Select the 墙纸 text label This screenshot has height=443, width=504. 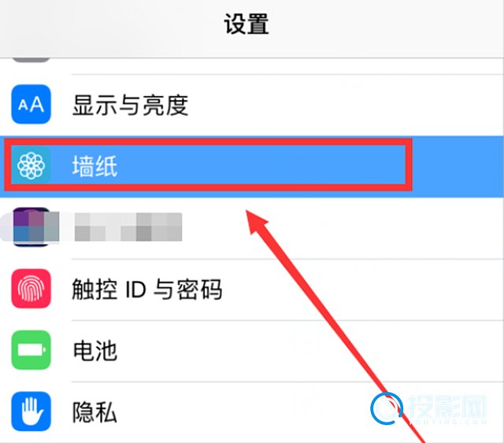tap(94, 166)
